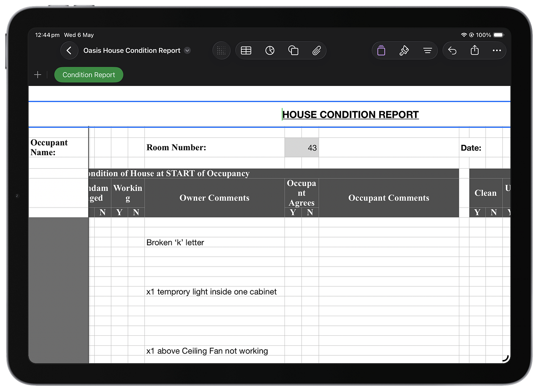This screenshot has height=392, width=539.
Task: Tap the dotted grid cell-selection icon
Action: click(221, 50)
